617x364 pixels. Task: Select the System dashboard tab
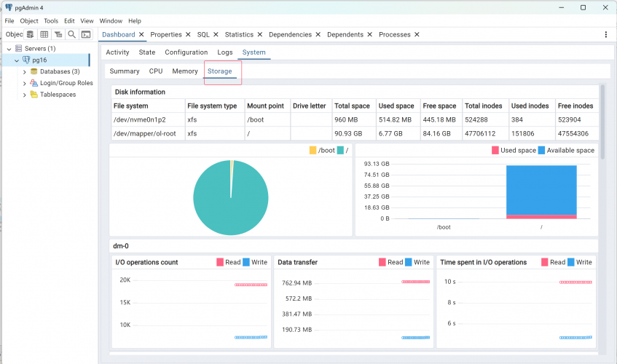(254, 52)
